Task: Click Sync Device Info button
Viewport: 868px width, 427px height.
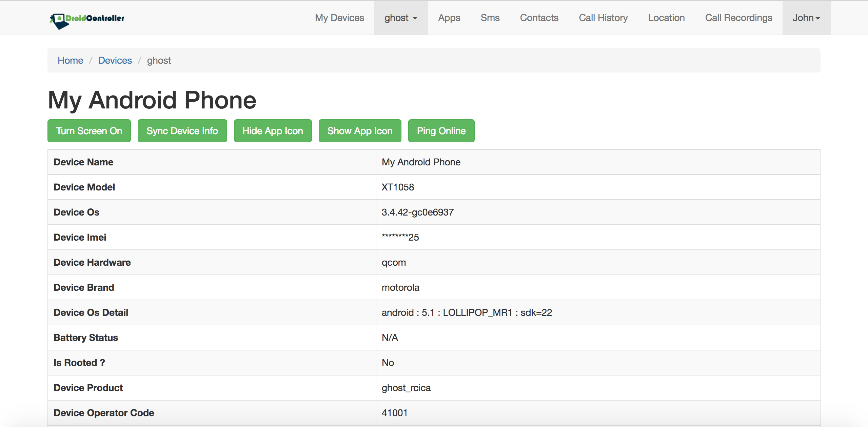Action: 182,131
